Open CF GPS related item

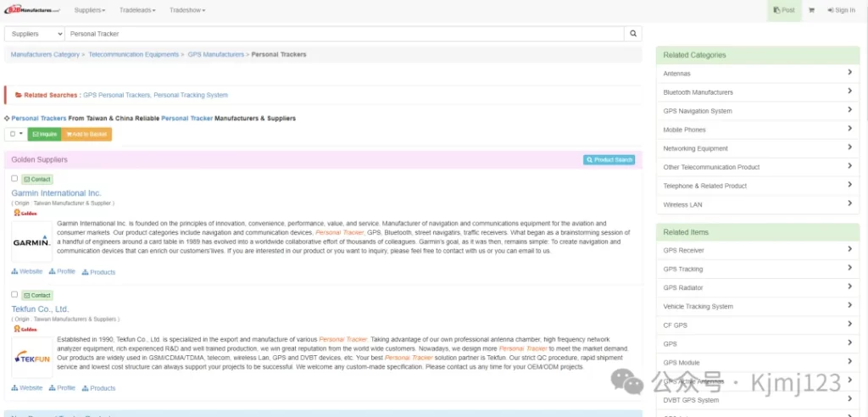[757, 325]
